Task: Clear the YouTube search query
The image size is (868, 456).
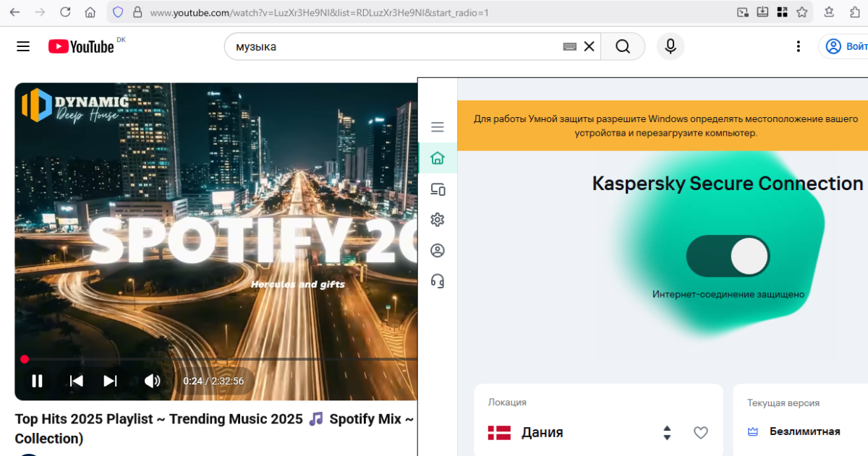Action: (x=589, y=46)
